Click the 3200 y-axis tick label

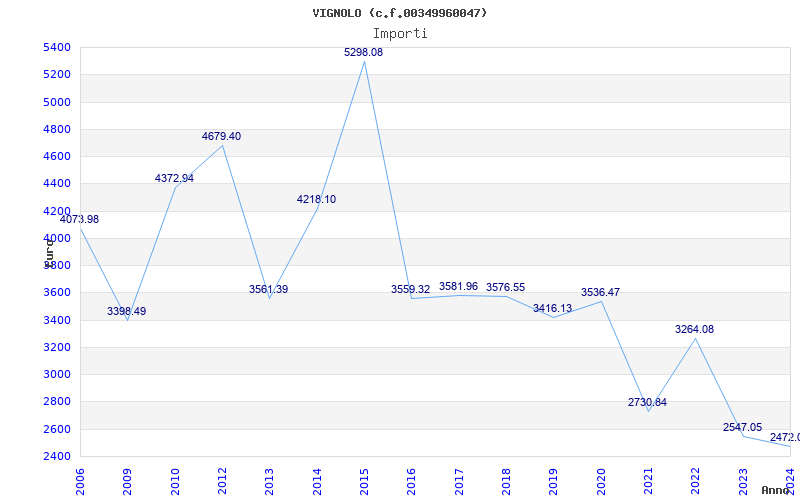coord(58,347)
